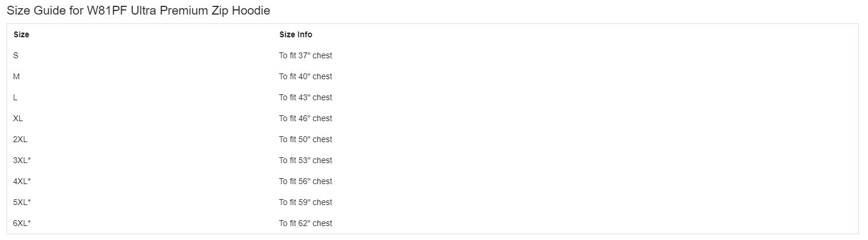Click the L size row label
Image resolution: width=868 pixels, height=240 pixels.
15,97
